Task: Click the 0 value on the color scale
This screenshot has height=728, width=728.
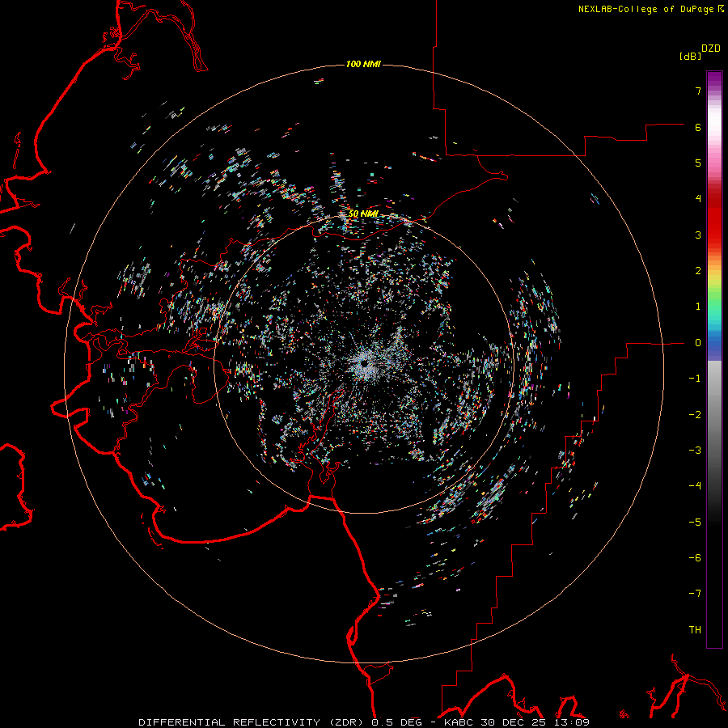Action: (x=698, y=343)
